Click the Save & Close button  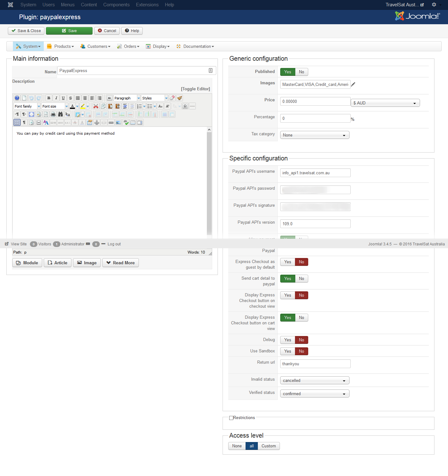point(26,31)
